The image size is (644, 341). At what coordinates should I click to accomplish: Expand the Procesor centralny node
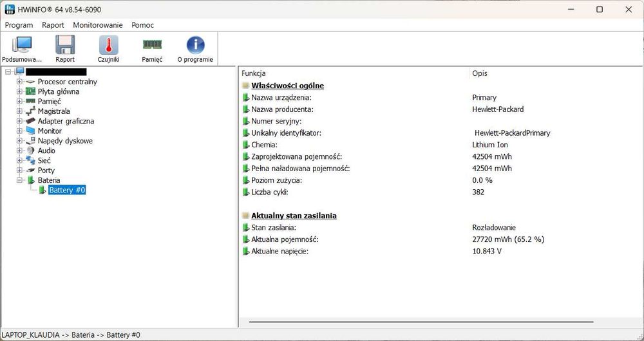click(x=19, y=82)
